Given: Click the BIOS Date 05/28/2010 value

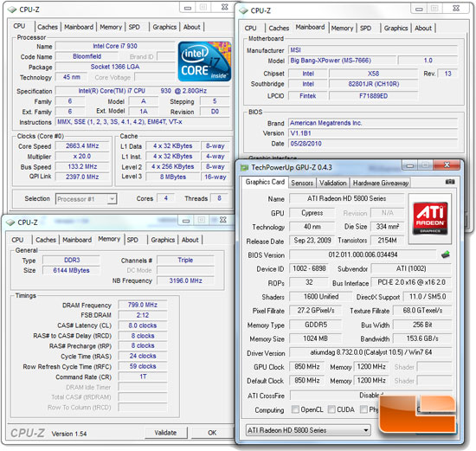Looking at the screenshot, I should [x=373, y=144].
